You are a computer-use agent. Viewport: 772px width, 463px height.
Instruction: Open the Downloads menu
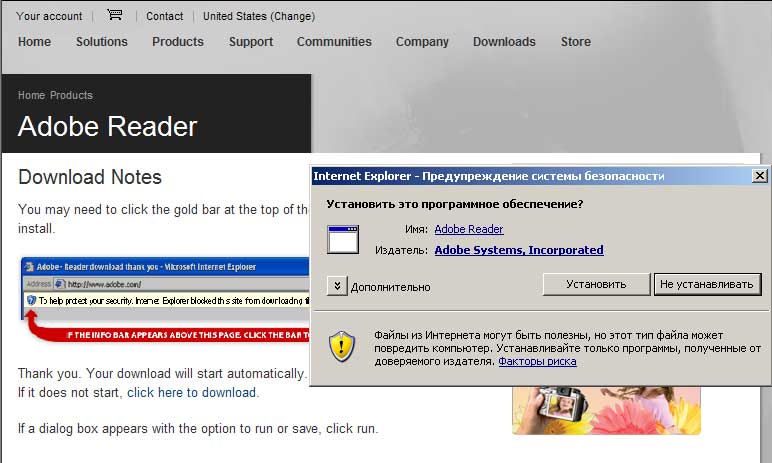click(504, 42)
